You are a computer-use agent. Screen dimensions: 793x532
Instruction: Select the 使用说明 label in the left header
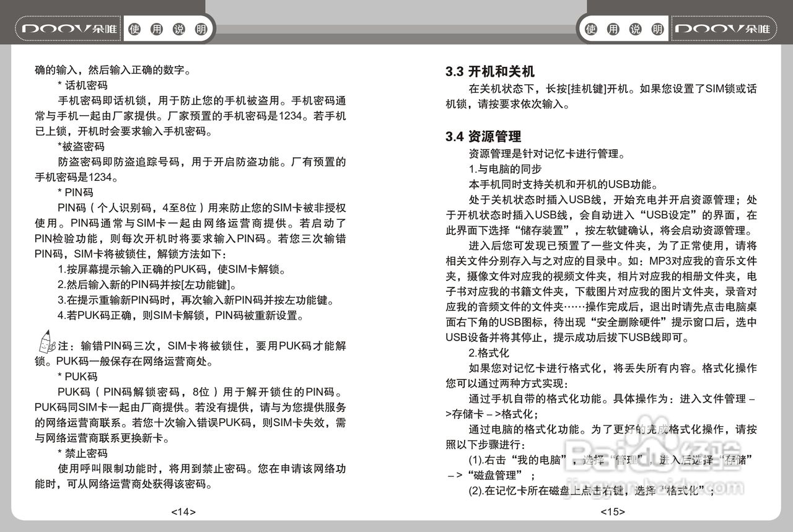169,29
